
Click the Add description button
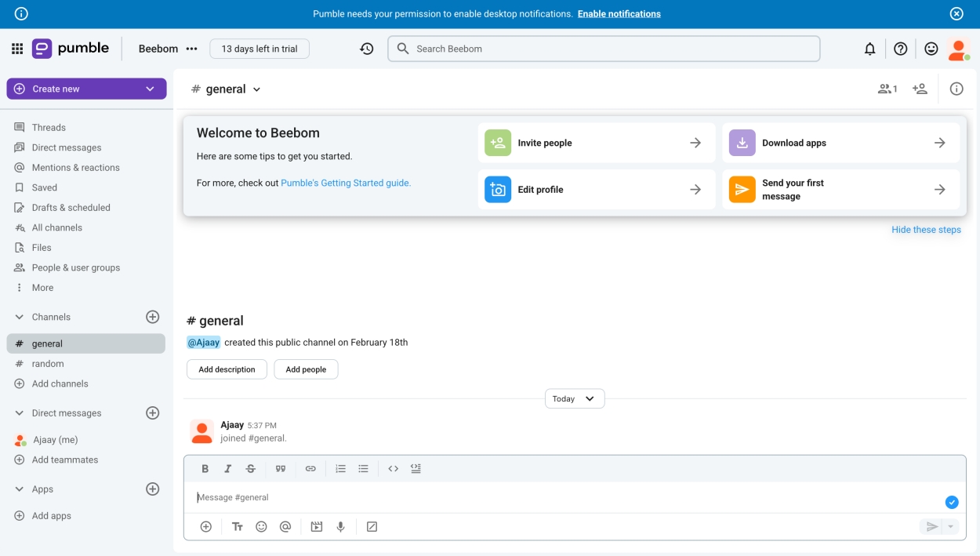(227, 369)
